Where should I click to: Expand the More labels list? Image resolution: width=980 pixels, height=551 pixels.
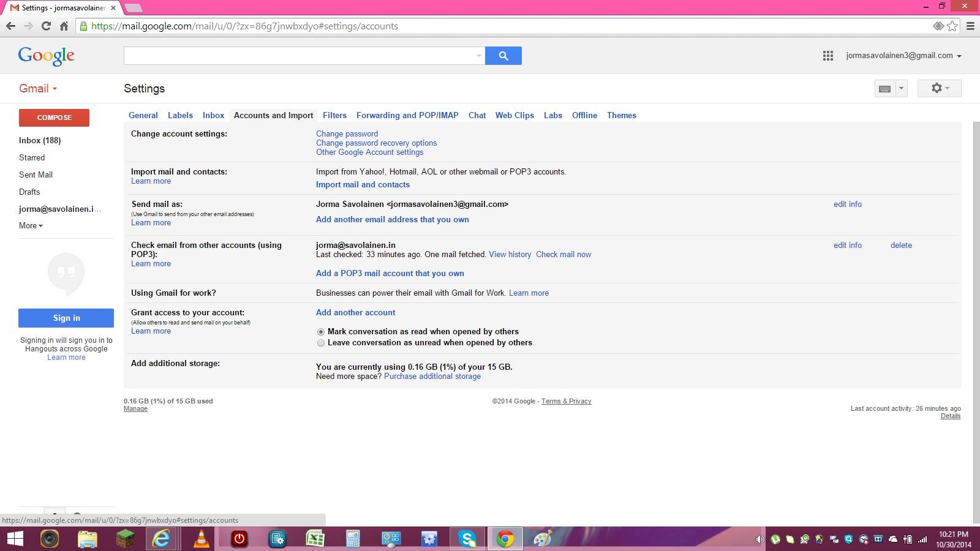[31, 225]
